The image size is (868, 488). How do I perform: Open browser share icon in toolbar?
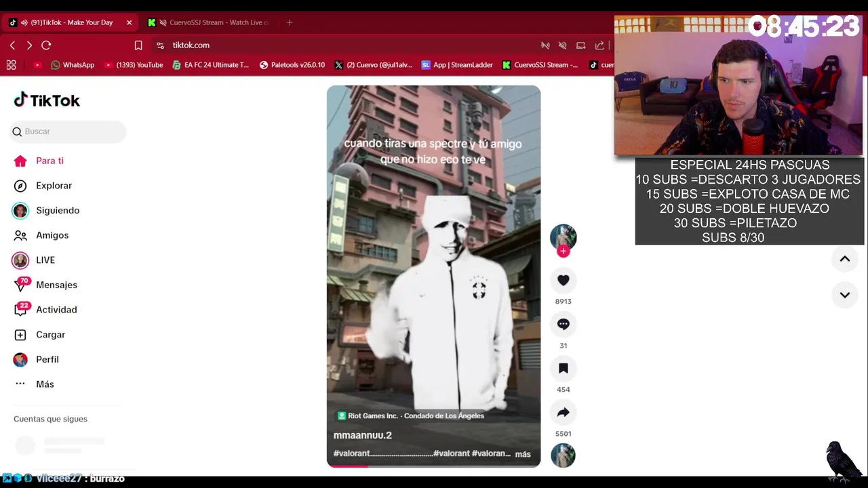(599, 45)
